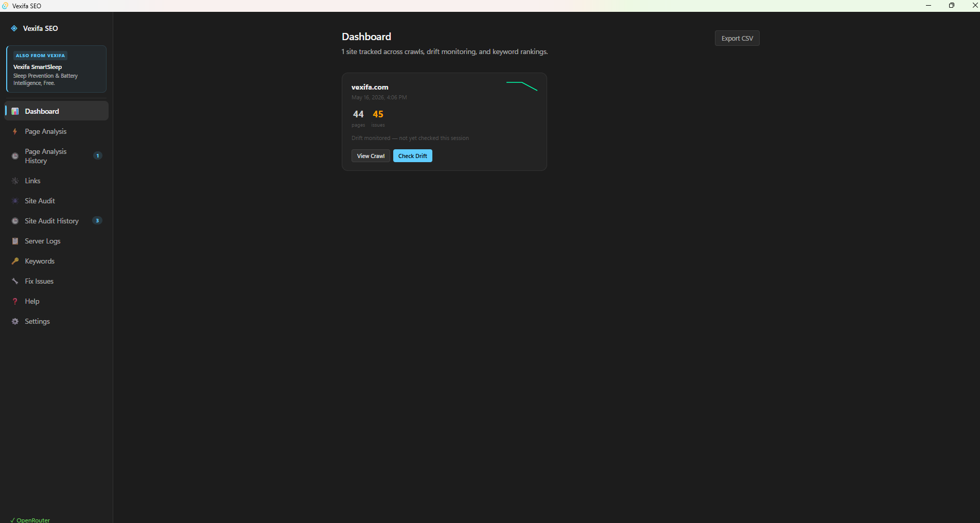Click the Dashboard page heading
Image resolution: width=980 pixels, height=523 pixels.
click(366, 37)
